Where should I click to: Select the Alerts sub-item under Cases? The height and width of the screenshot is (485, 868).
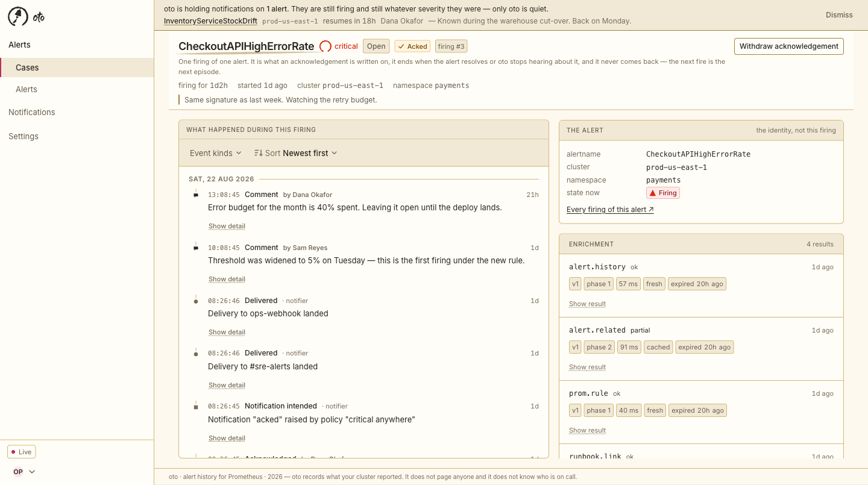(27, 89)
